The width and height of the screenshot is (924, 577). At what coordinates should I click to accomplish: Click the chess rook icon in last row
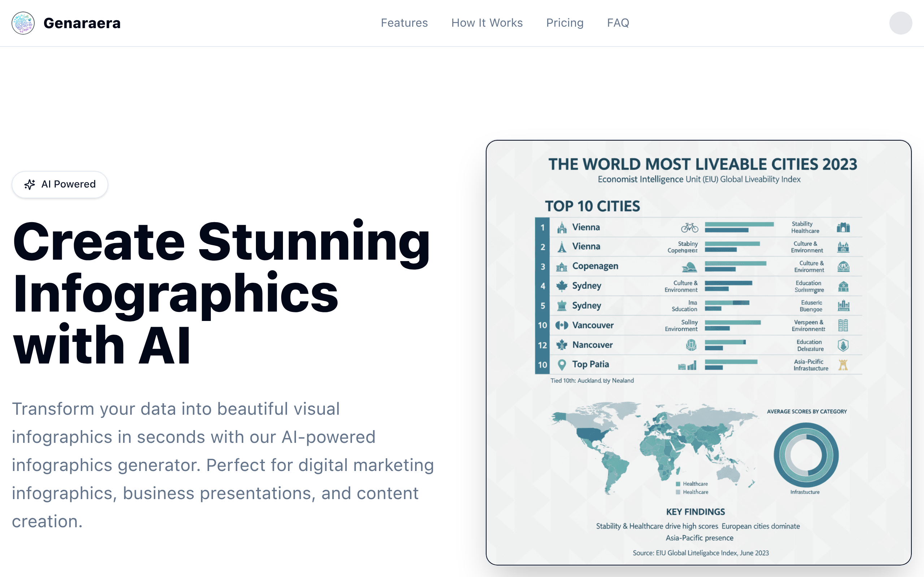click(x=843, y=365)
